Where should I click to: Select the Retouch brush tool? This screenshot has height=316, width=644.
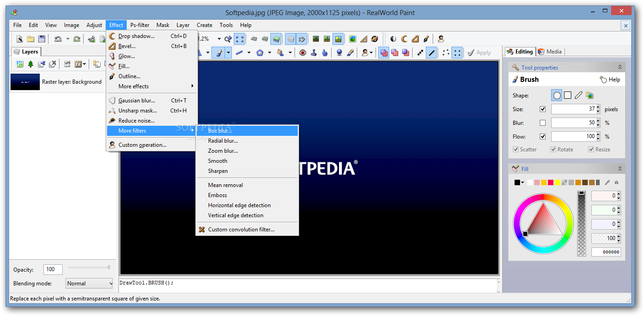[350, 53]
